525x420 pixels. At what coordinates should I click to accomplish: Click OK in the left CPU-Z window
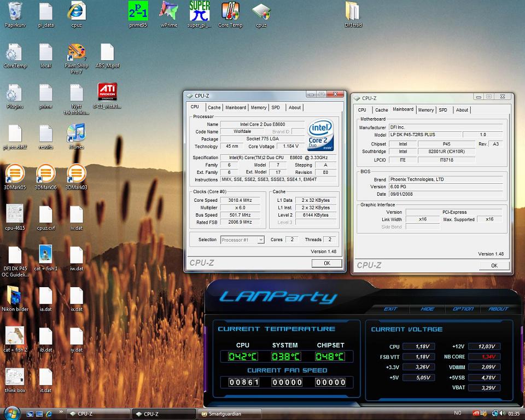point(327,263)
